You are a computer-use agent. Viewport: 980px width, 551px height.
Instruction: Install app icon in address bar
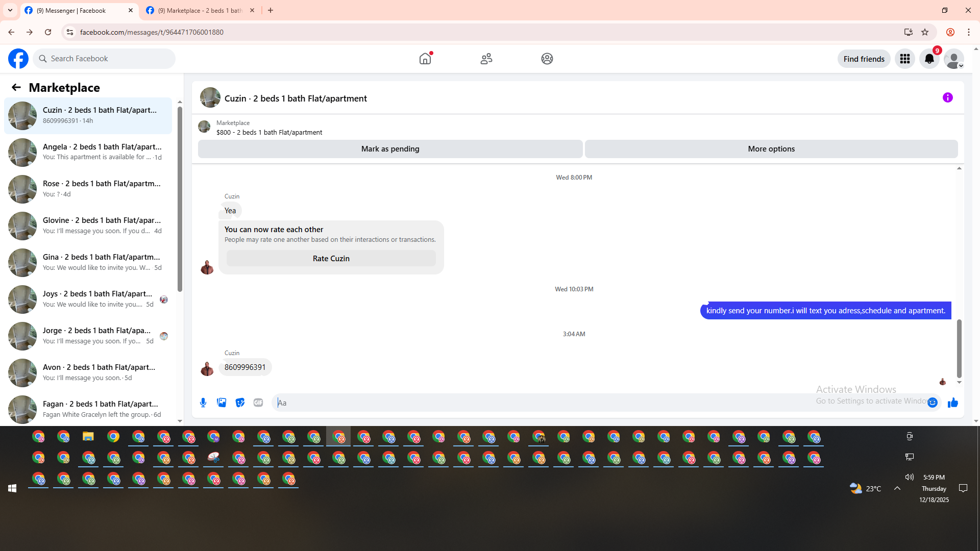(x=909, y=32)
